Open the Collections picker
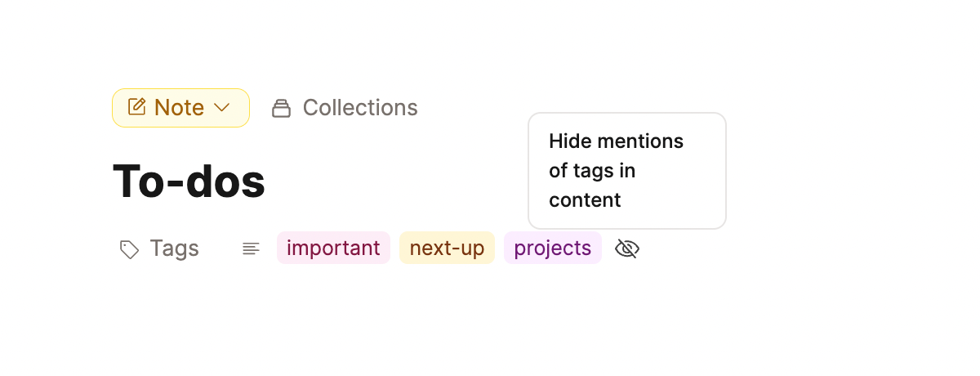The image size is (980, 376). pos(345,108)
